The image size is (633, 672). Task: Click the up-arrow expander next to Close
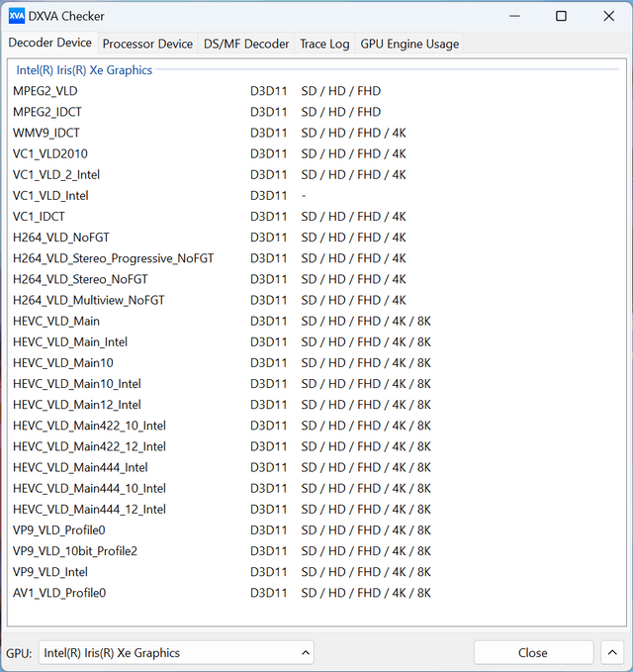pyautogui.click(x=612, y=653)
